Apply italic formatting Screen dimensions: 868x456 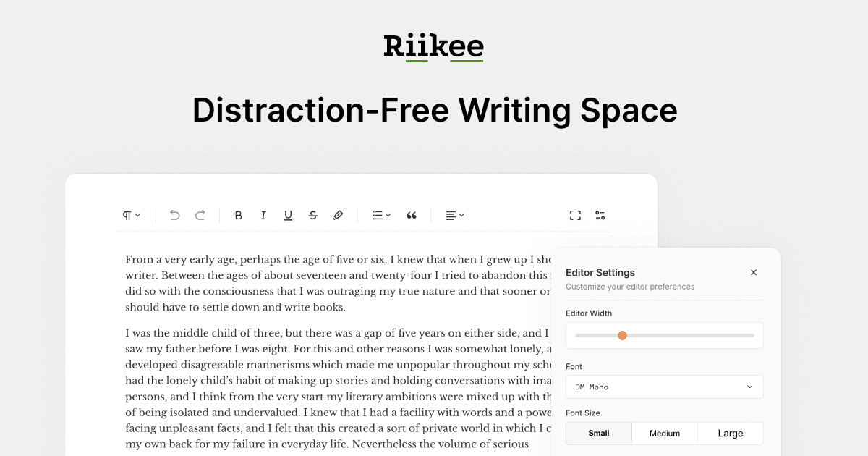[x=263, y=215]
